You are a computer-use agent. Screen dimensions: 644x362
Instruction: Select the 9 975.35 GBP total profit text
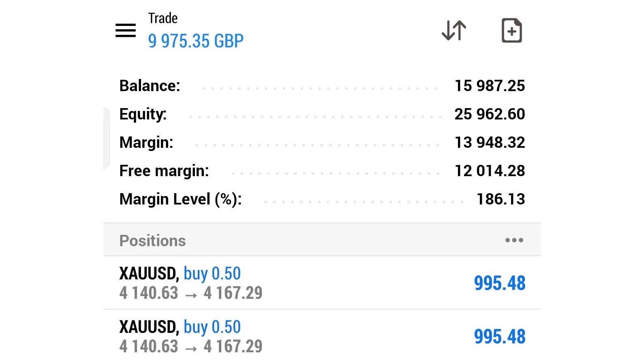tap(196, 41)
